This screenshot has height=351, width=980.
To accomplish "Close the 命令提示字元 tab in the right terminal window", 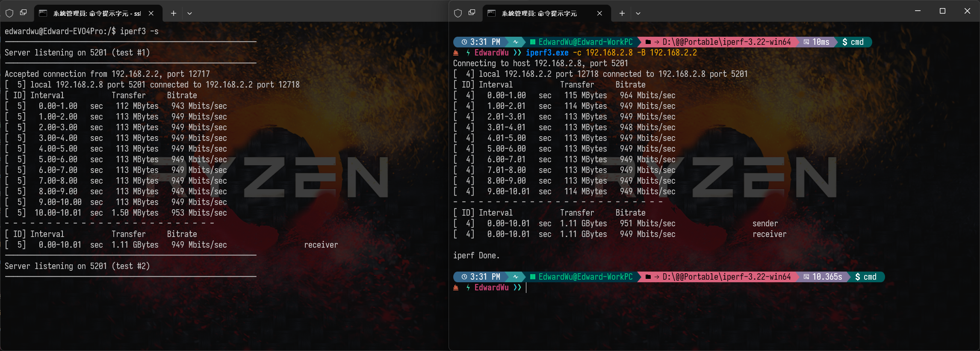I will coord(600,13).
